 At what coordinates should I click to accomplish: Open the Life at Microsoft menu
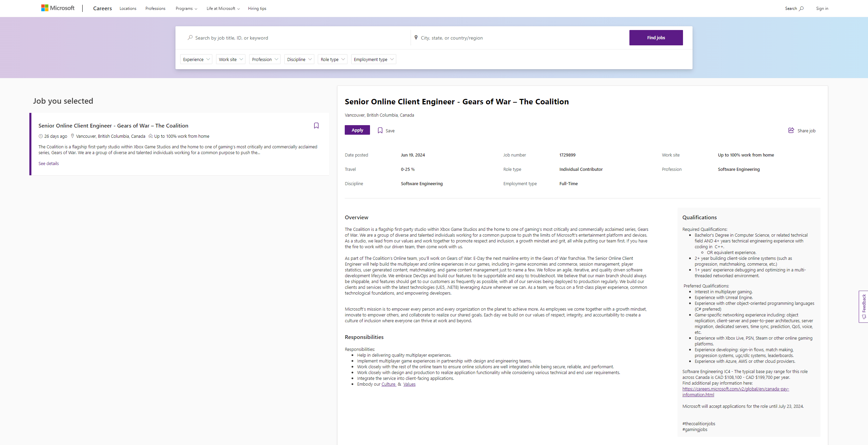(x=223, y=9)
